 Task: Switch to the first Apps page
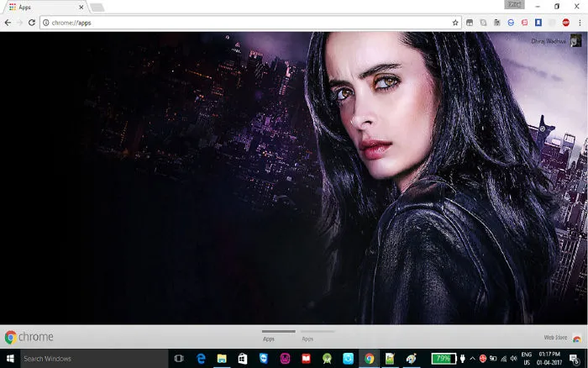point(278,336)
